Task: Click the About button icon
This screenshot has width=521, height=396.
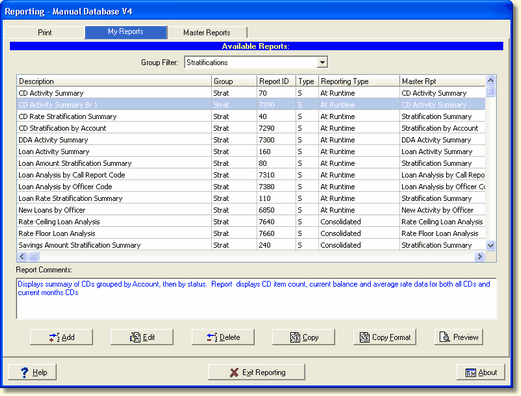Action: (x=471, y=372)
